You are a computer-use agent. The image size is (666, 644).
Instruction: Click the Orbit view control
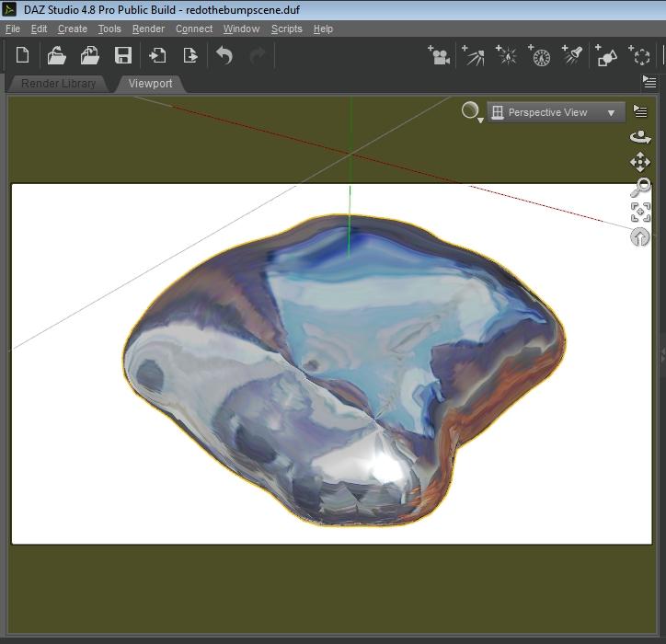pos(640,137)
